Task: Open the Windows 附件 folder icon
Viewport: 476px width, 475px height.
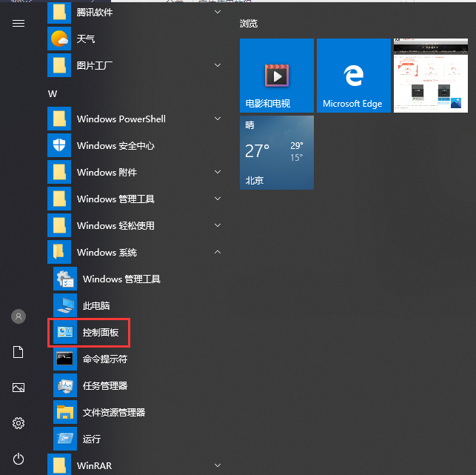Action: point(59,172)
